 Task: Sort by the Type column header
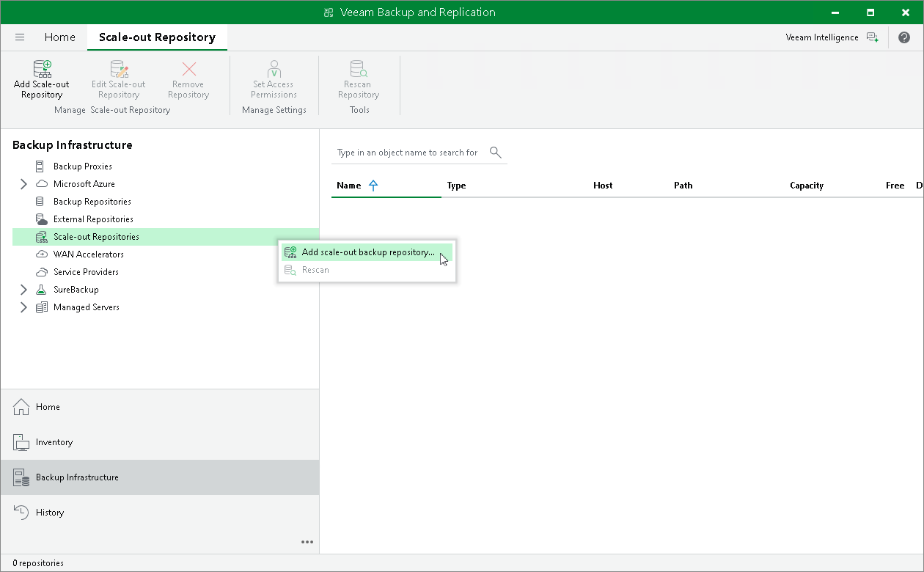[457, 186]
